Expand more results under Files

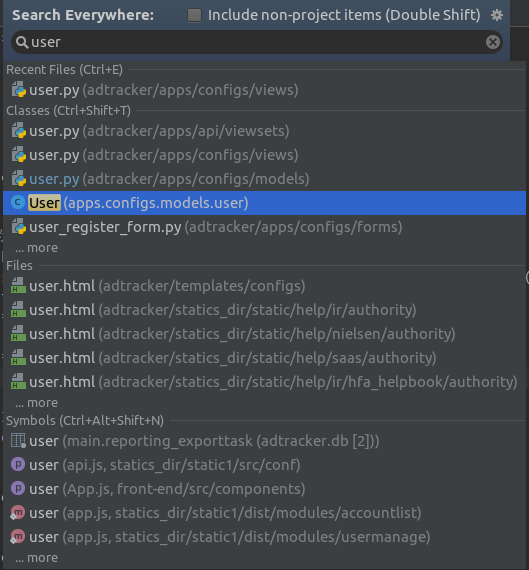pos(36,402)
